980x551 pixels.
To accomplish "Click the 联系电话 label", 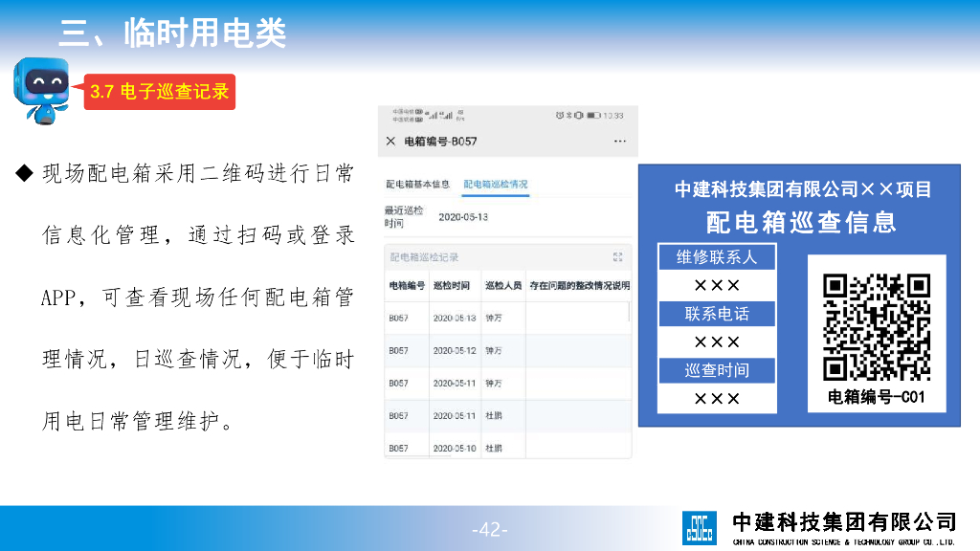I will pos(717,314).
